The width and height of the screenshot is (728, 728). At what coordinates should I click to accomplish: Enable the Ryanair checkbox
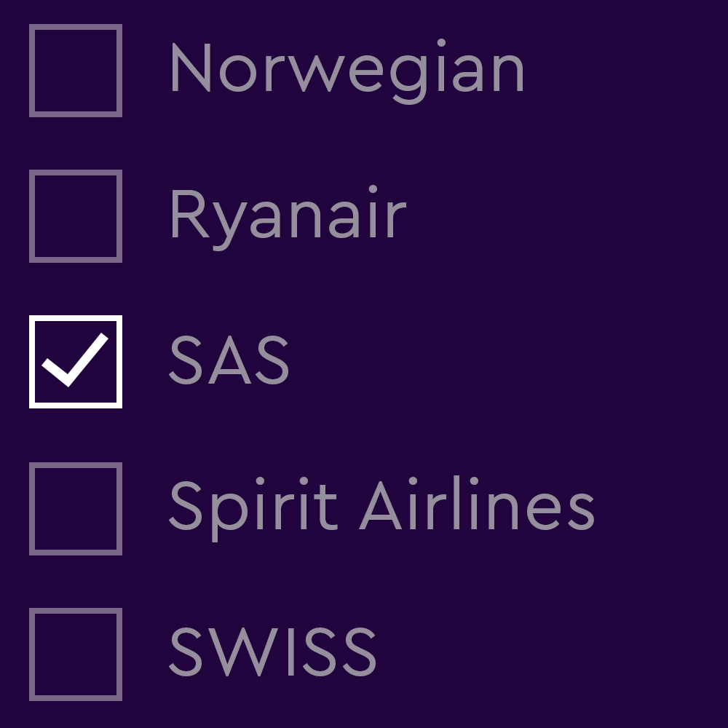click(76, 216)
